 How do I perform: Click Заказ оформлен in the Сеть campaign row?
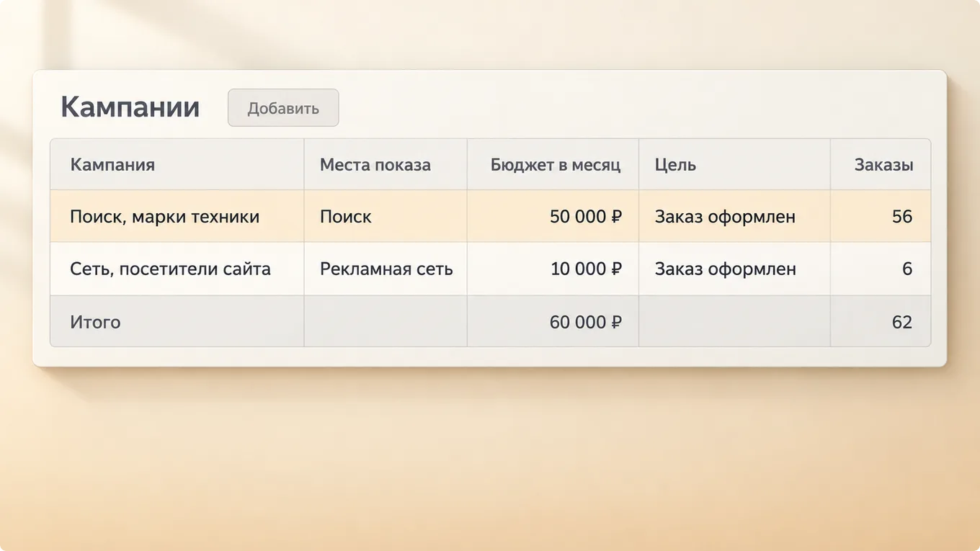[725, 269]
